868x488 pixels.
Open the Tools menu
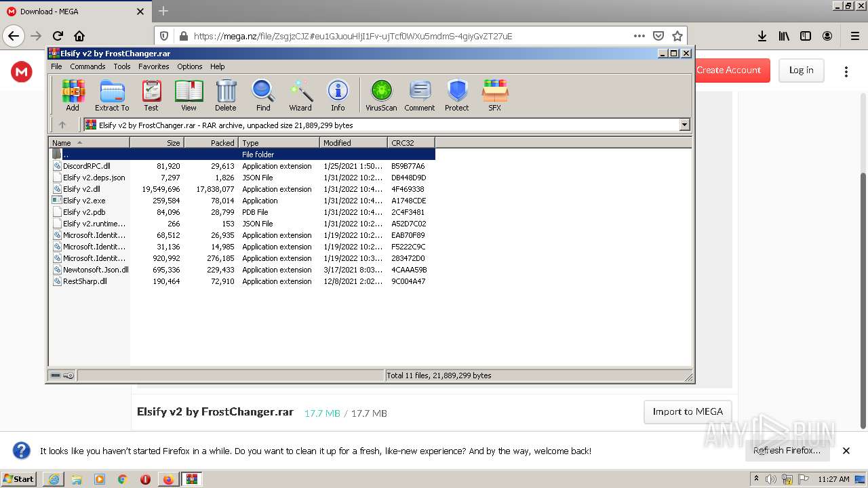point(122,66)
